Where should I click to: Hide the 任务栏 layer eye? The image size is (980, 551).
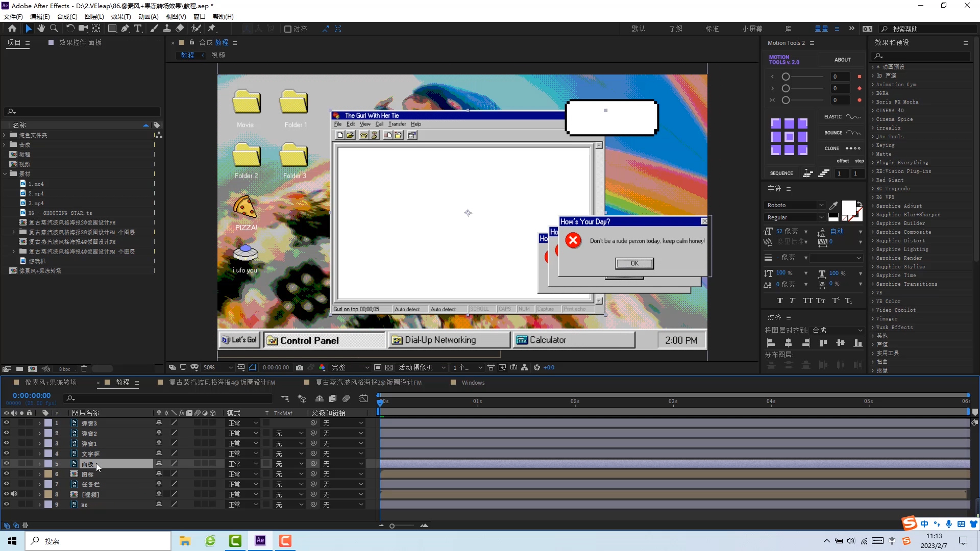[7, 484]
